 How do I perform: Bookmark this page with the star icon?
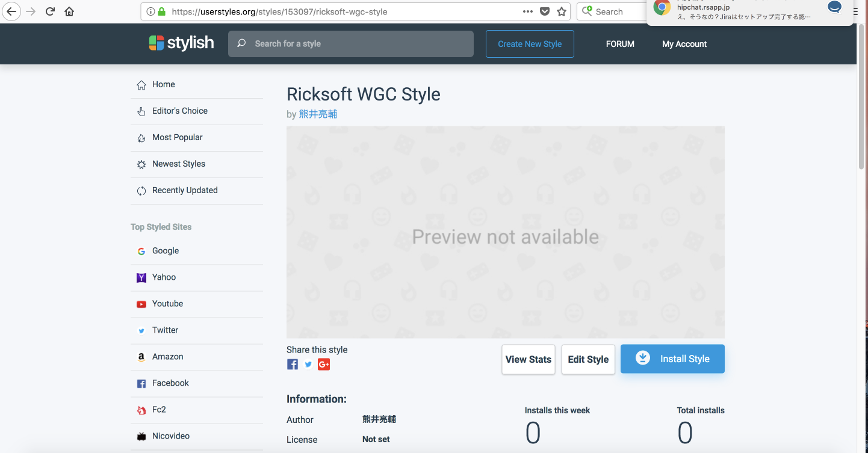click(562, 11)
